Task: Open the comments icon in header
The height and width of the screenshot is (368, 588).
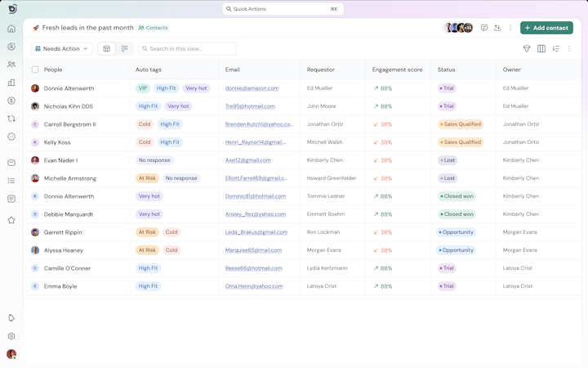Action: (x=484, y=28)
